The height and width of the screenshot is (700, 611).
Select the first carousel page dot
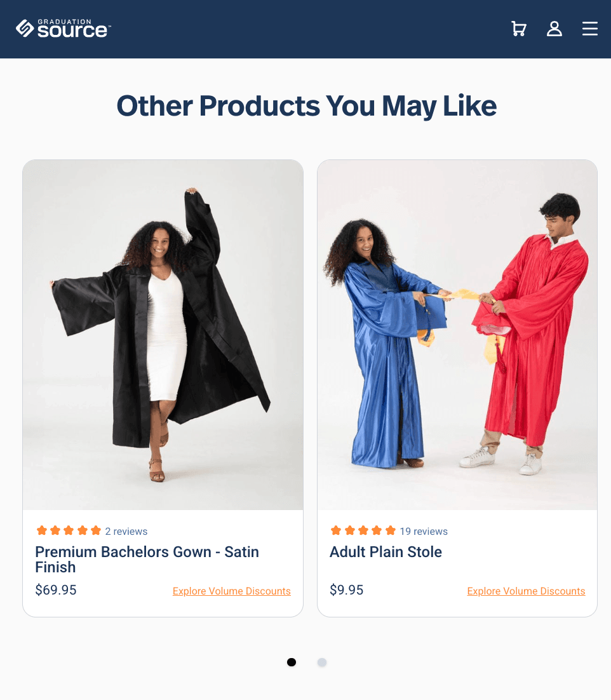[292, 662]
